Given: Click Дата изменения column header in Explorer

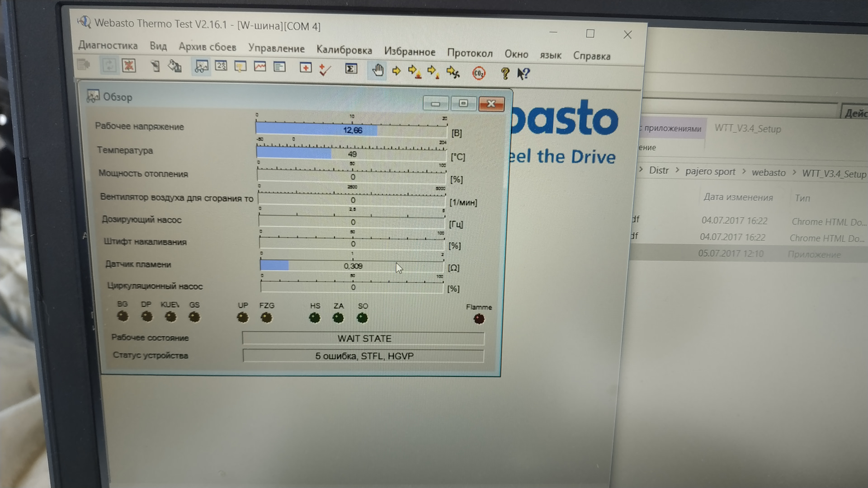Looking at the screenshot, I should (738, 197).
